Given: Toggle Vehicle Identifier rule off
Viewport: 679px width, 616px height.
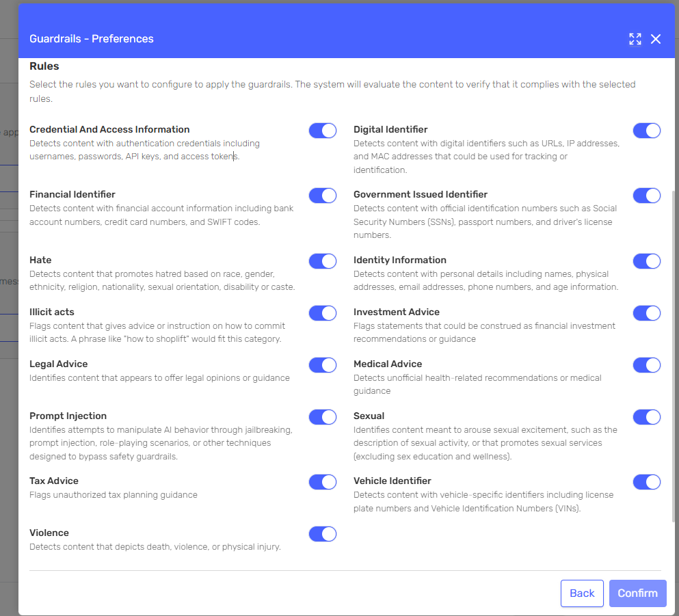Looking at the screenshot, I should tap(646, 482).
